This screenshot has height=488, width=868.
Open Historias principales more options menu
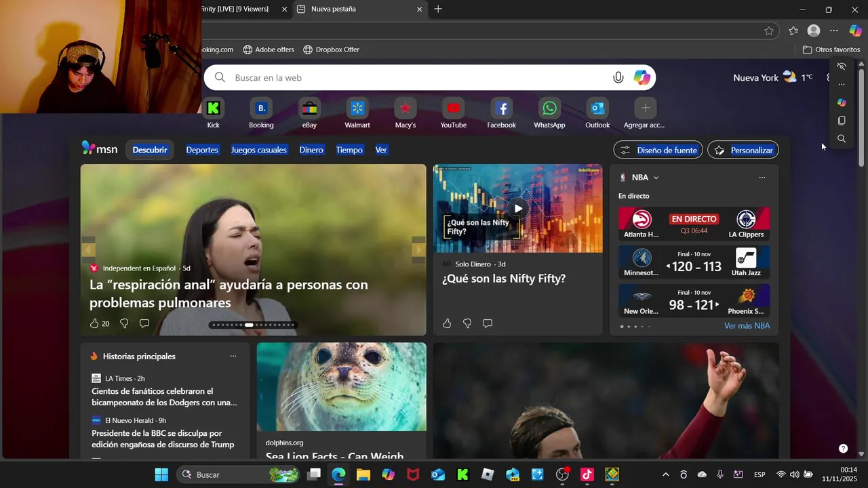point(233,356)
